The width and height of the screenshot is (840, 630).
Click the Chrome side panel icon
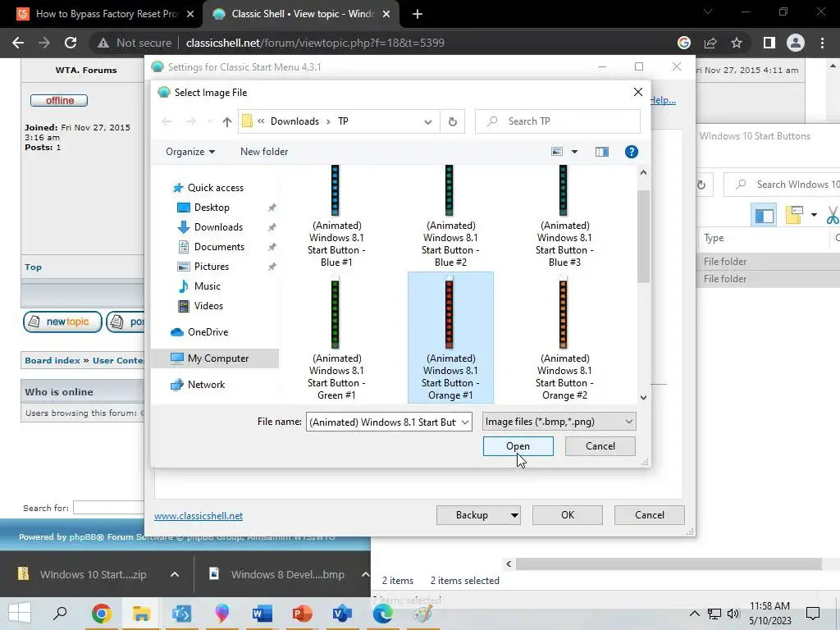[769, 43]
